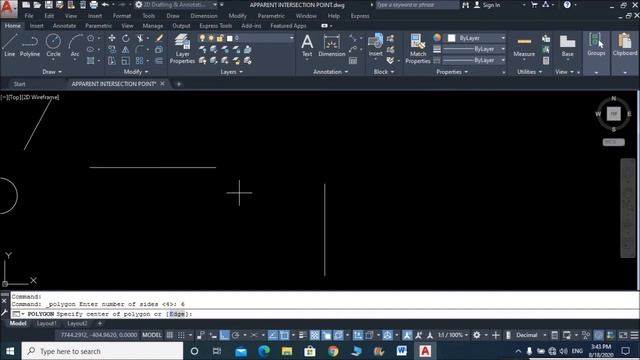
Task: Toggle ortho mode in status bar
Action: (x=224, y=335)
